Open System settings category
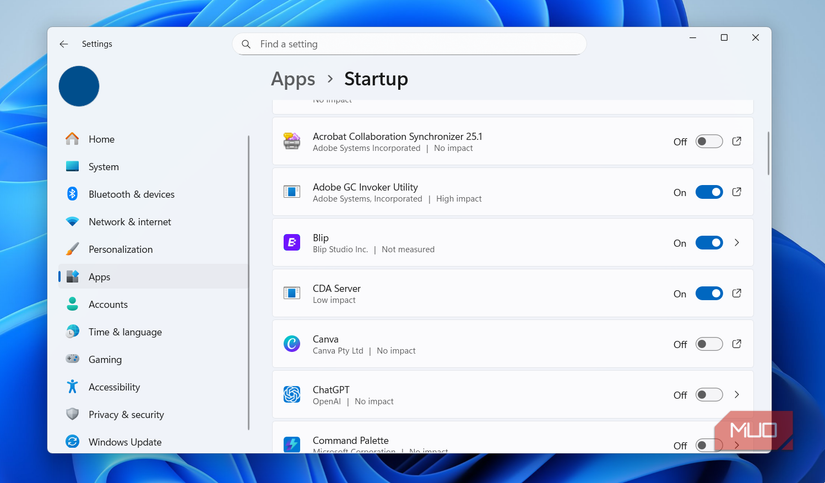Screen dimensions: 825x483 [x=153, y=166]
